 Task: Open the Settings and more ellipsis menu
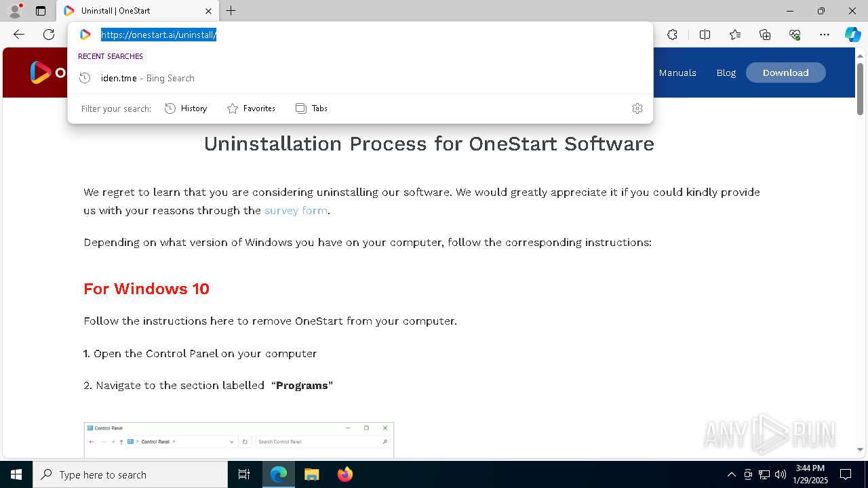click(x=825, y=35)
